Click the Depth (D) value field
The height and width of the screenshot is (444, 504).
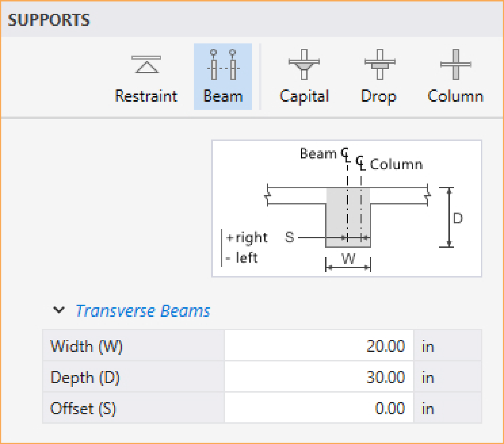319,377
